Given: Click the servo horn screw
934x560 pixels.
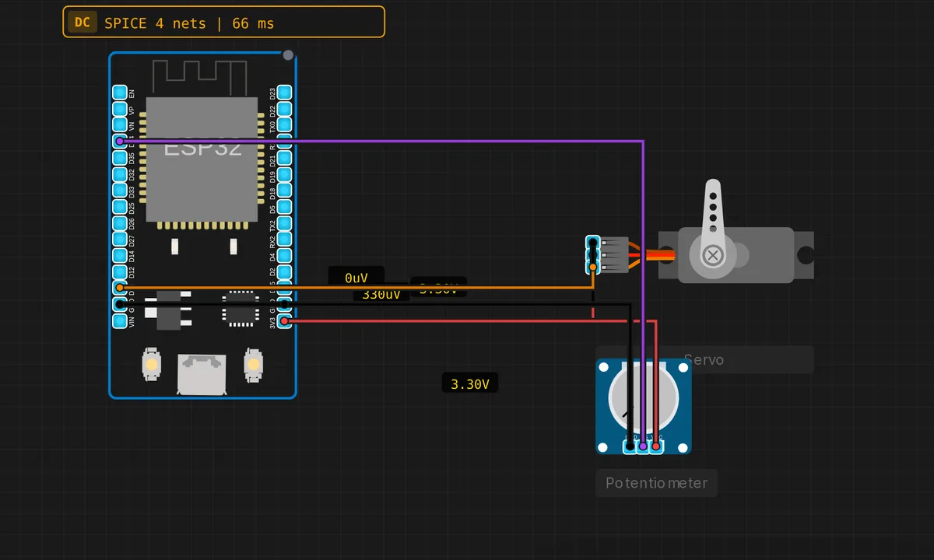Looking at the screenshot, I should click(x=713, y=255).
